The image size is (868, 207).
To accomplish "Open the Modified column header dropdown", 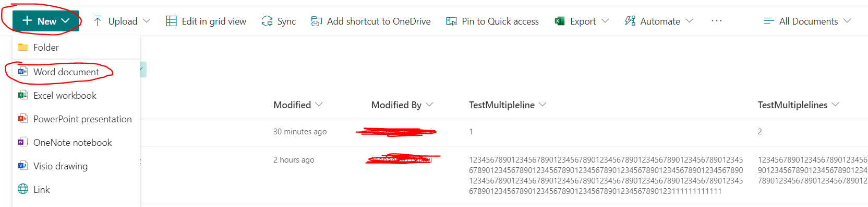I will point(319,105).
